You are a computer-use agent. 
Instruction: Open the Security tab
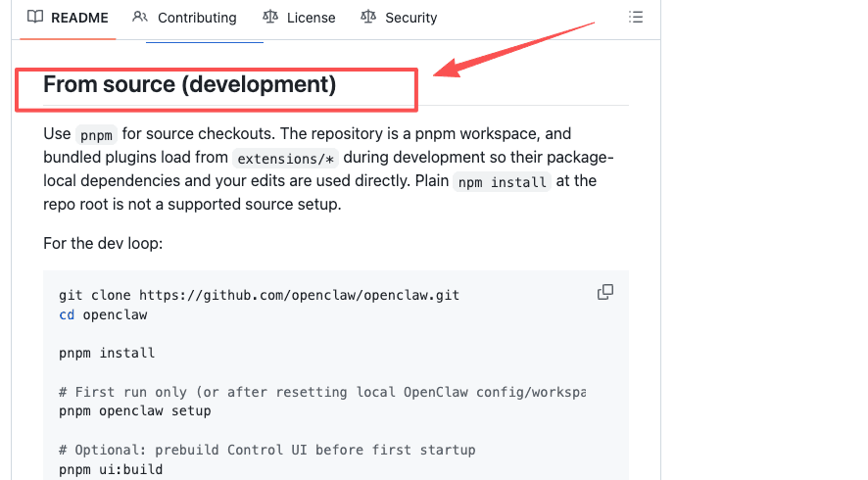pos(399,18)
